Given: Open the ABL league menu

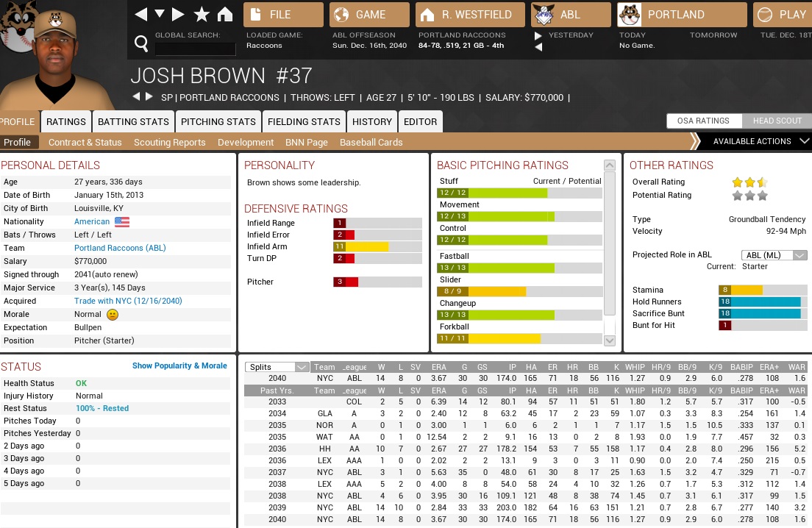Looking at the screenshot, I should tap(571, 15).
